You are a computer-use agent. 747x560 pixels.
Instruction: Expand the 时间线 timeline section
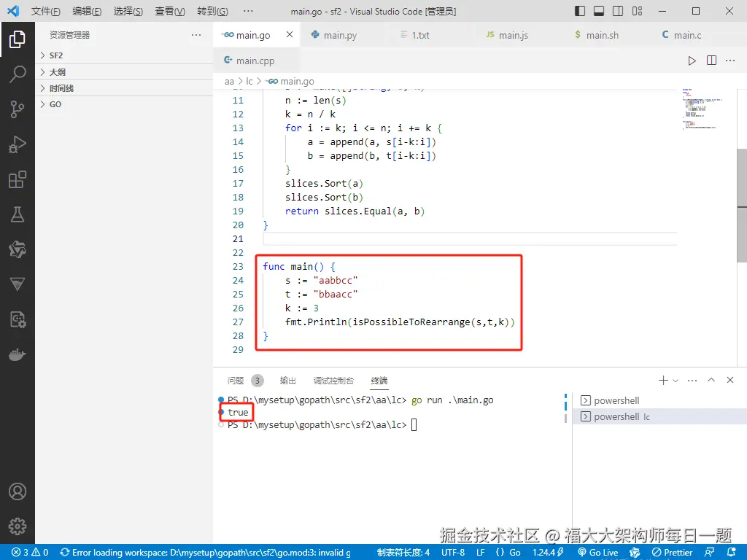pos(124,88)
